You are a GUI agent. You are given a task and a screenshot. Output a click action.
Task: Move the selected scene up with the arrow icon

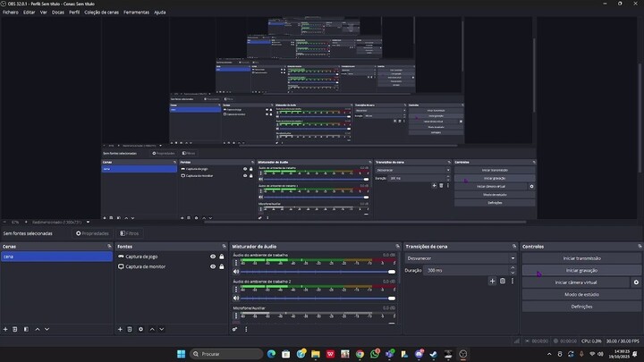click(36, 329)
